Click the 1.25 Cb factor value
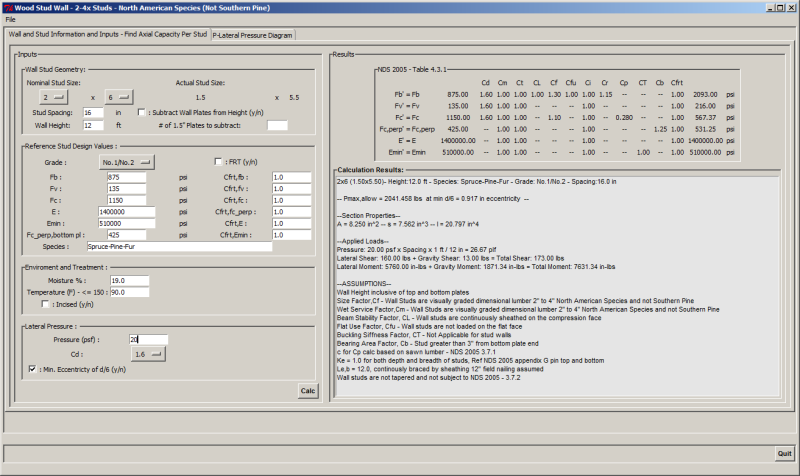The image size is (800, 476). pos(660,129)
